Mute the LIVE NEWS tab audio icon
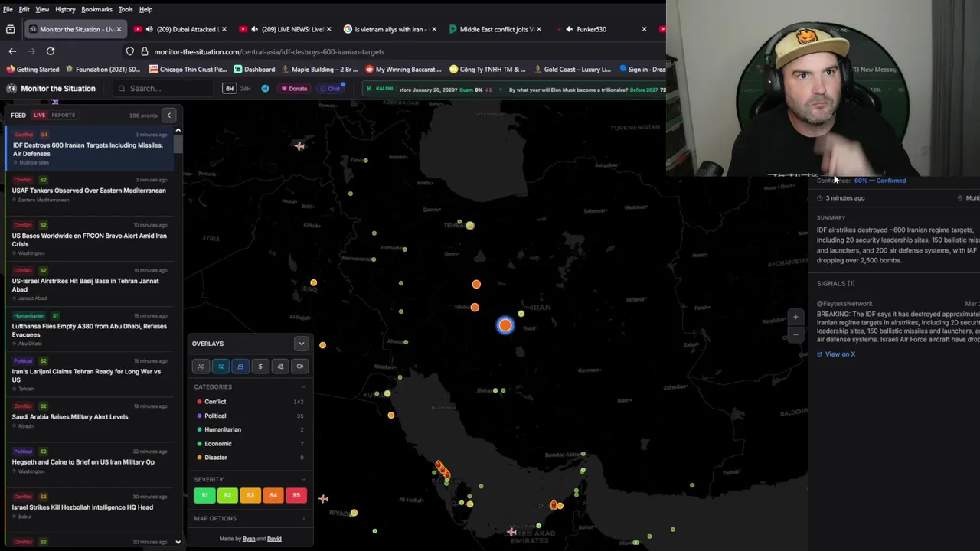980x551 pixels. 253,29
